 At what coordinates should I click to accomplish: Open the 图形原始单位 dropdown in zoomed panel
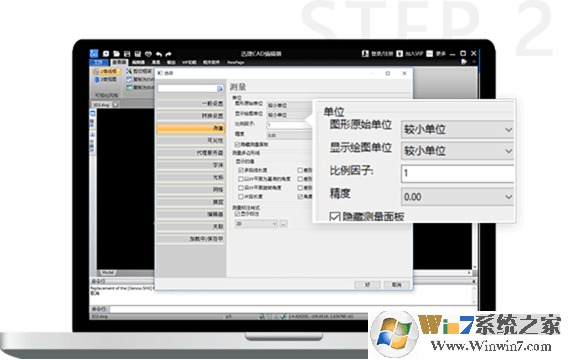point(457,129)
